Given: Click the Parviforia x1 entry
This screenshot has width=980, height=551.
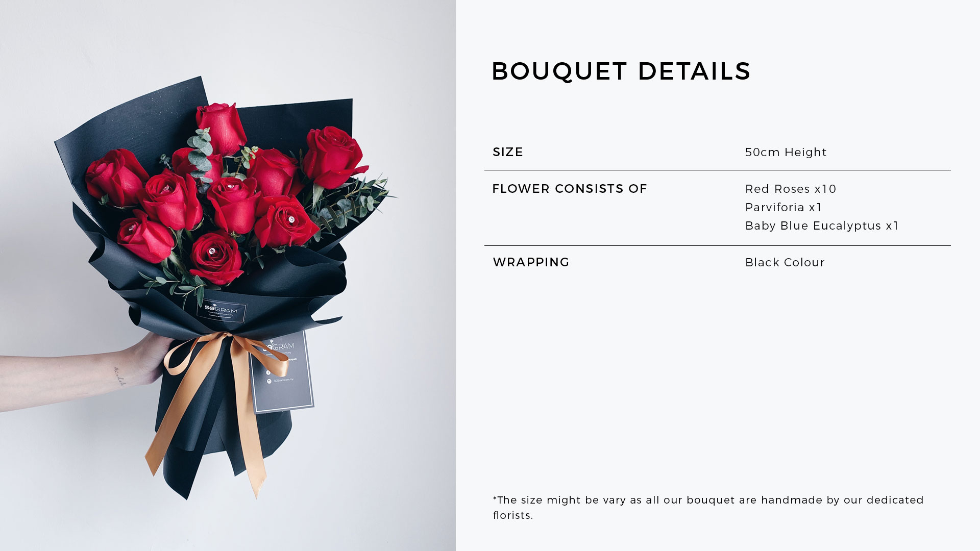Looking at the screenshot, I should pyautogui.click(x=783, y=207).
